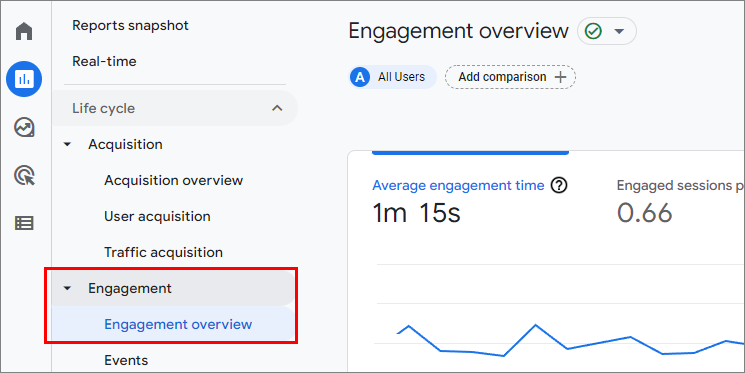Open the Home icon in sidebar
Viewport: 745px width, 373px height.
point(24,31)
